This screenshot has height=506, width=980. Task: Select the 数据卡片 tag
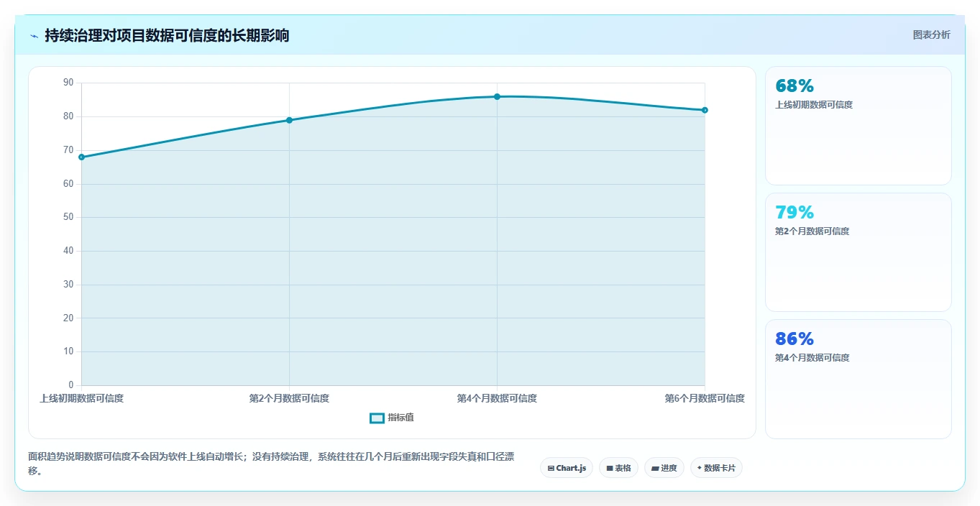(716, 468)
